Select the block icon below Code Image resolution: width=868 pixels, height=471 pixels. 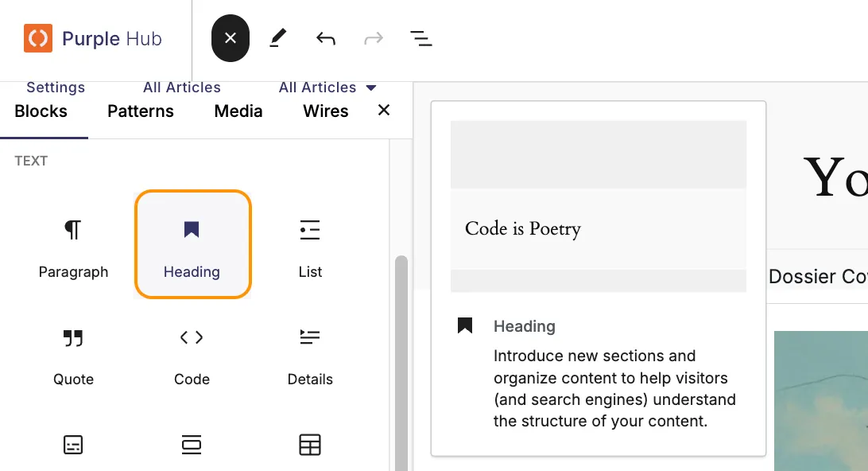click(x=192, y=445)
